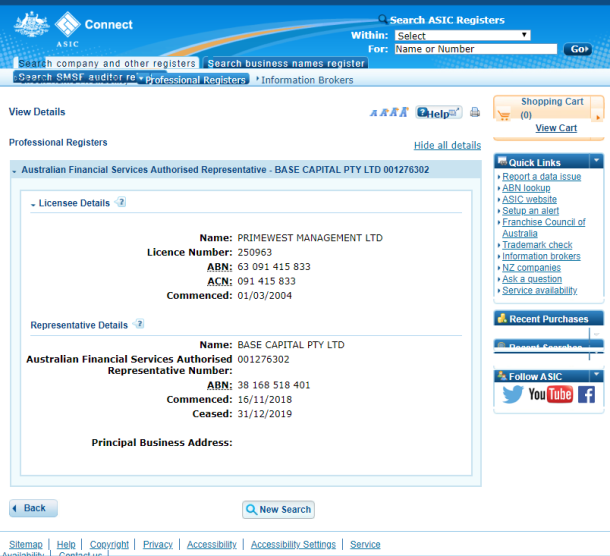Open Information brokers quick link
The height and width of the screenshot is (556, 610).
click(x=541, y=256)
